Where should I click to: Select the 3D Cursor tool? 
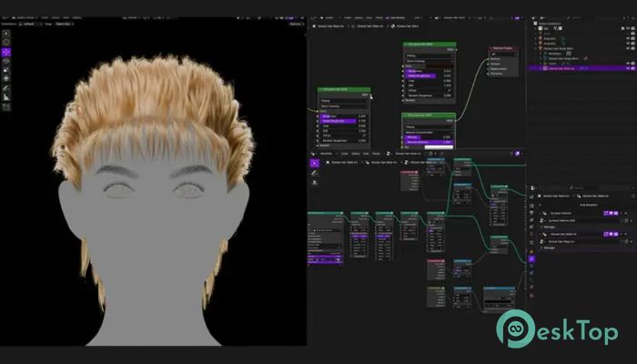[x=6, y=42]
